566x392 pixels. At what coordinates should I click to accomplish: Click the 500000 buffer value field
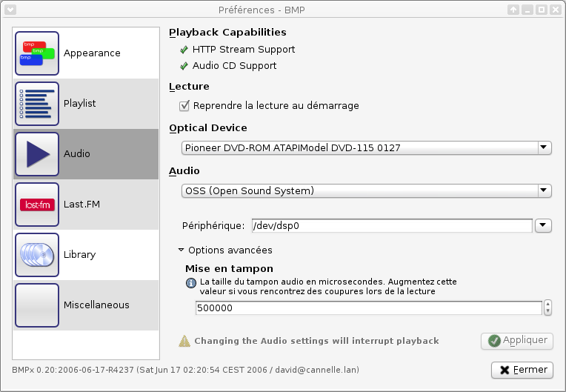(368, 308)
